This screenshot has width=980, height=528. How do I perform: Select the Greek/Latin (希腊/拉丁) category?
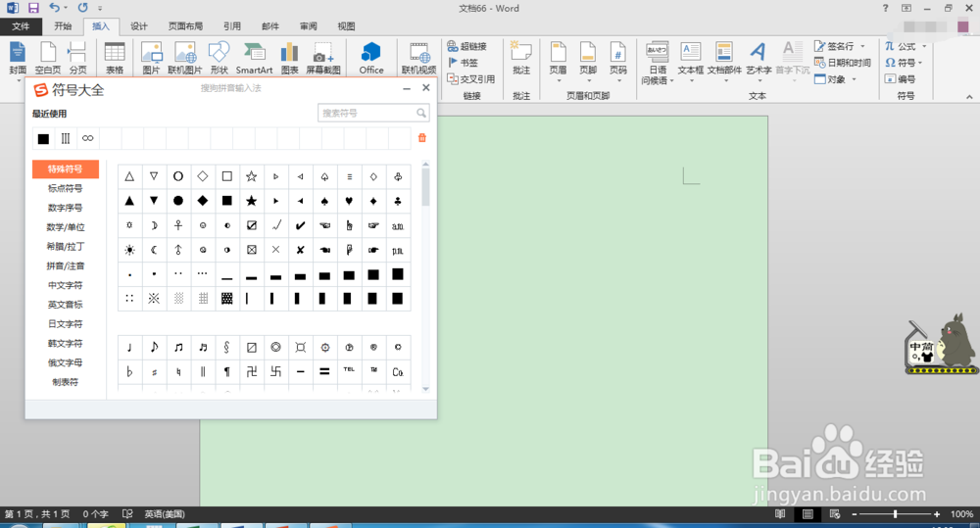[x=65, y=246]
